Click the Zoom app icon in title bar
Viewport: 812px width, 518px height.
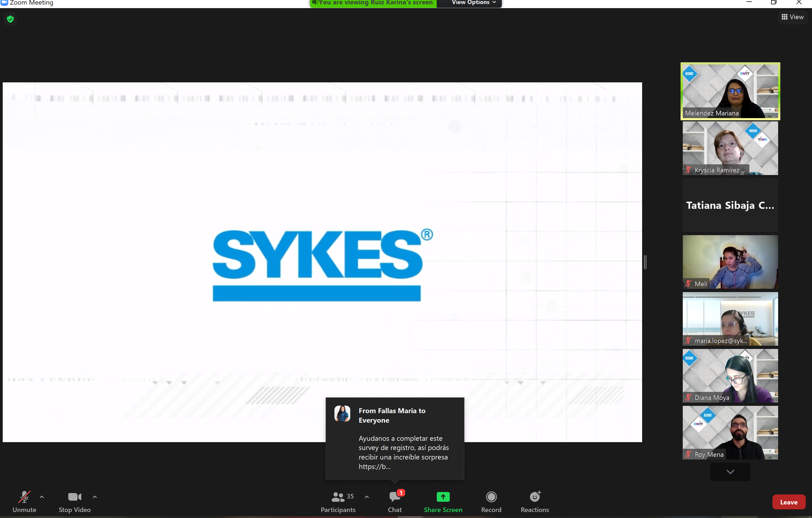click(4, 2)
